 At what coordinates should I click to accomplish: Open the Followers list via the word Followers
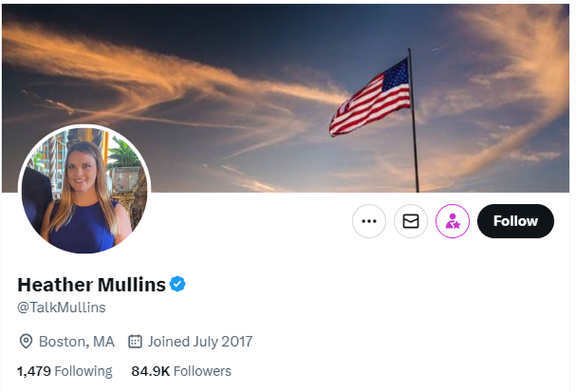pos(201,371)
